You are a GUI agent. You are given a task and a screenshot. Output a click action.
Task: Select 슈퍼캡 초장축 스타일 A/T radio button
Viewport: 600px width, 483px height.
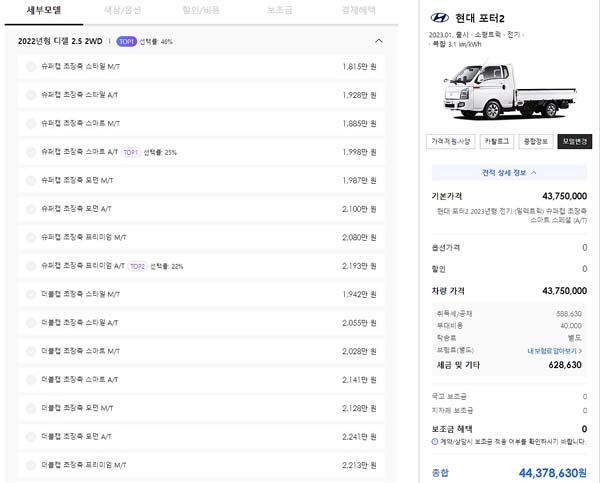[x=31, y=95]
